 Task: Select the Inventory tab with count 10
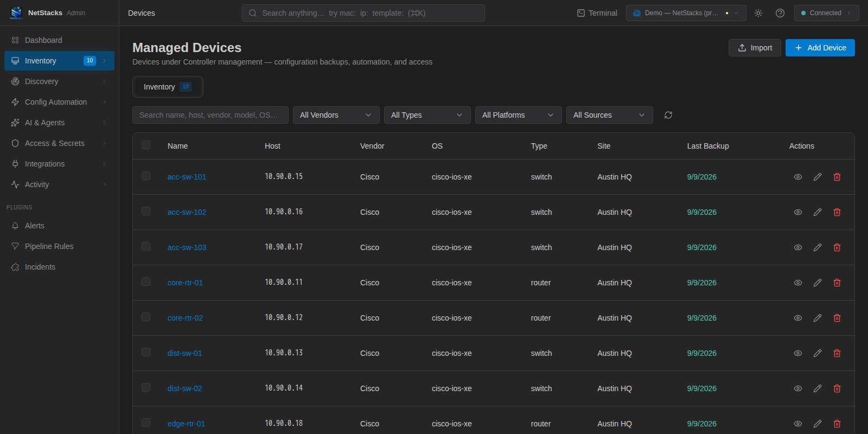point(168,87)
